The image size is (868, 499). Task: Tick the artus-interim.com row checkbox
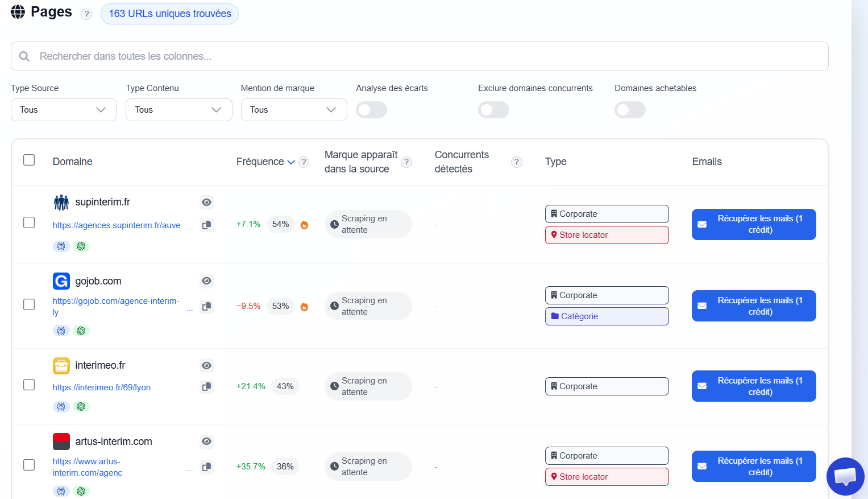(29, 465)
